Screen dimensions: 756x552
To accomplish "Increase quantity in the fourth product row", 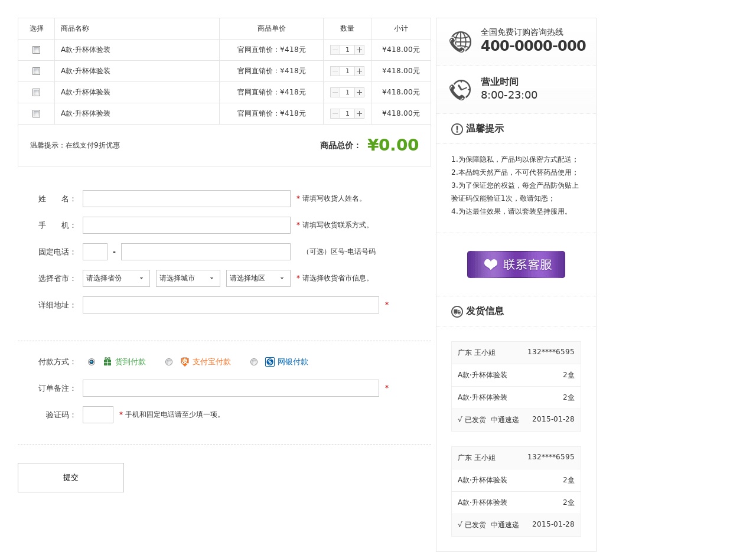I will coord(359,114).
